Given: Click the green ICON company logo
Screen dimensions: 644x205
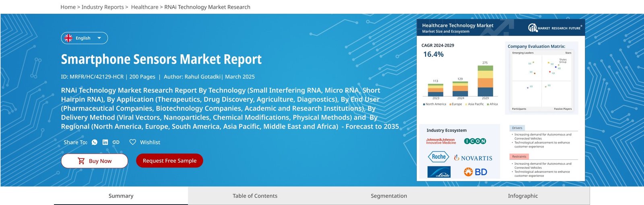Looking at the screenshot, I should (x=475, y=141).
